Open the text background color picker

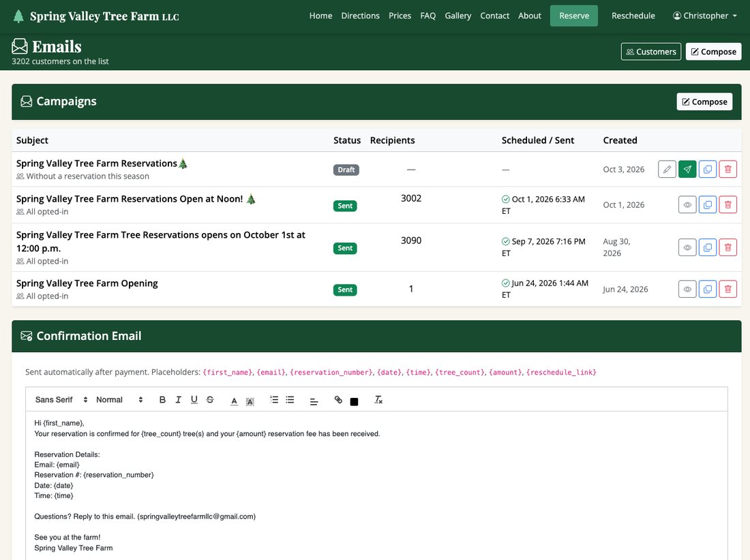[x=250, y=401]
